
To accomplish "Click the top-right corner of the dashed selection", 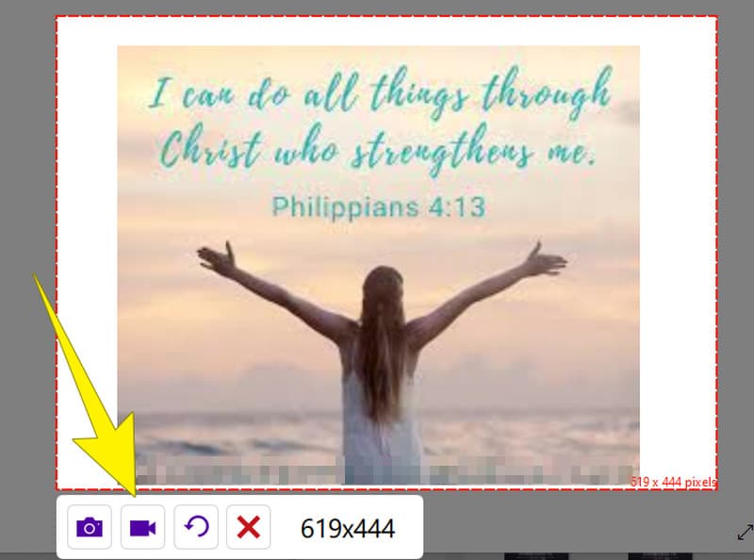I will (716, 17).
